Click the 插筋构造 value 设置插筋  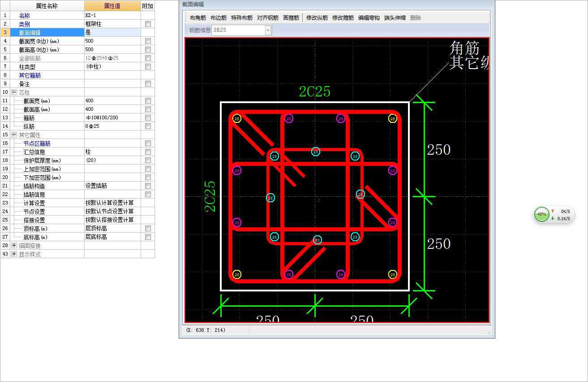click(x=112, y=186)
